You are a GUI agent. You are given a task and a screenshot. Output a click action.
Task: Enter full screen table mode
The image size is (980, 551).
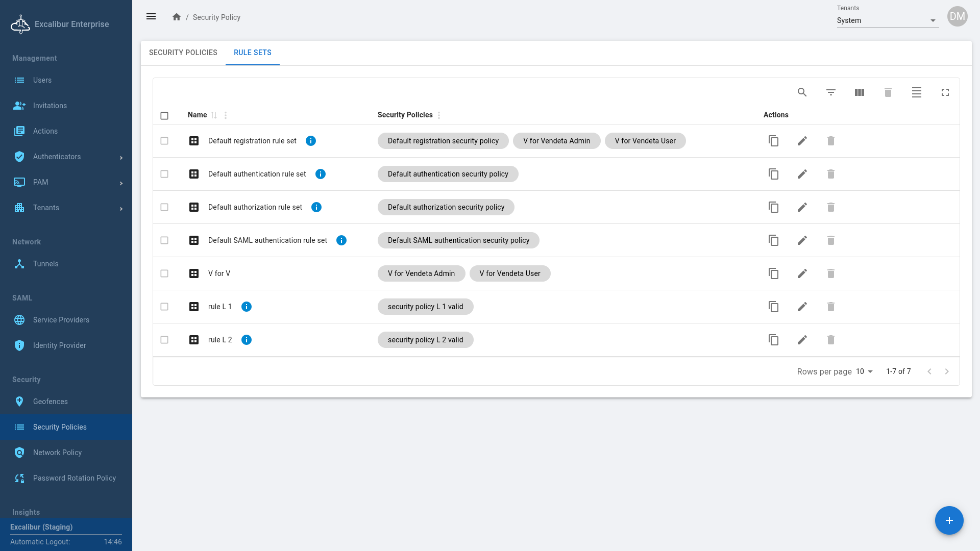(945, 92)
